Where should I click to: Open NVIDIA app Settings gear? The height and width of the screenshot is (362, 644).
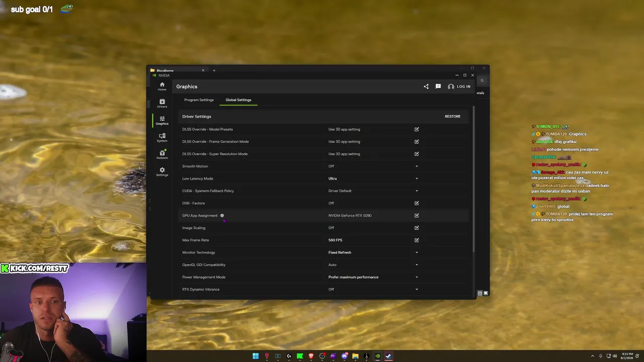[x=162, y=171]
